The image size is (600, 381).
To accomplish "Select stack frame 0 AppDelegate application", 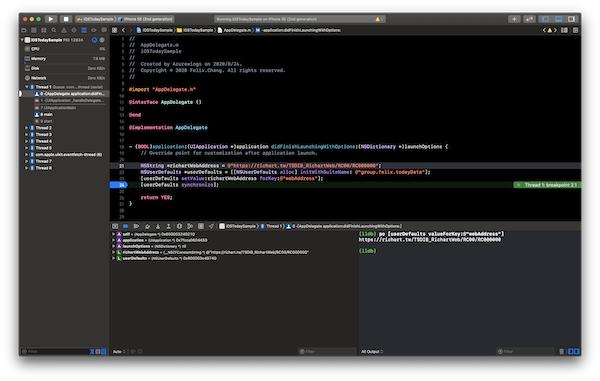I will click(x=65, y=94).
